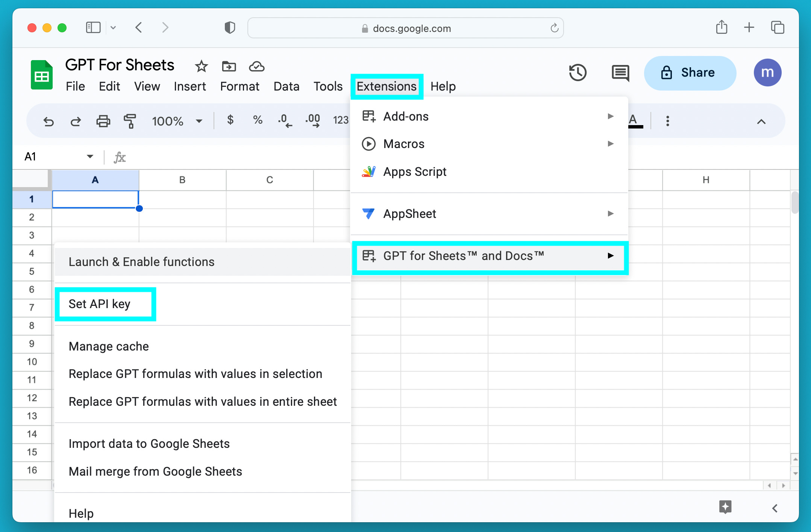Open the Tools menu
This screenshot has height=532, width=811.
[327, 86]
